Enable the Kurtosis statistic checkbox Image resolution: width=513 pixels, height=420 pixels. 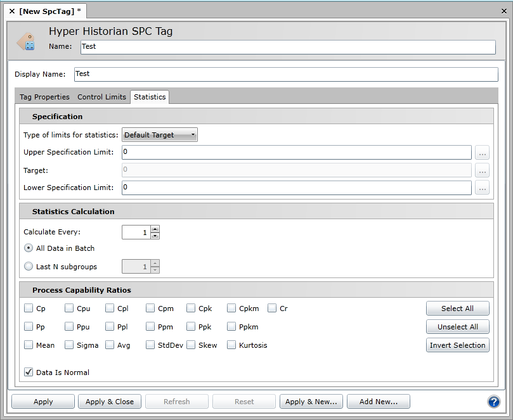coord(231,345)
